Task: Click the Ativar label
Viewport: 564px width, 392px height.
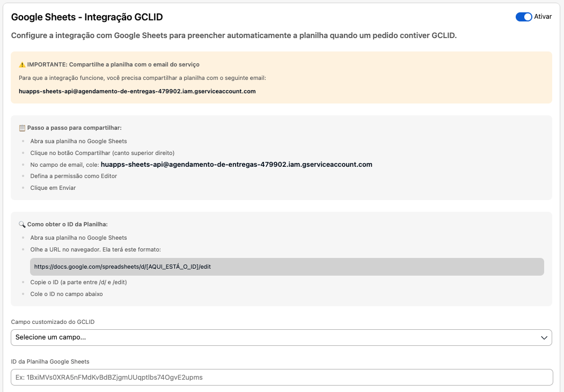Action: pyautogui.click(x=543, y=17)
